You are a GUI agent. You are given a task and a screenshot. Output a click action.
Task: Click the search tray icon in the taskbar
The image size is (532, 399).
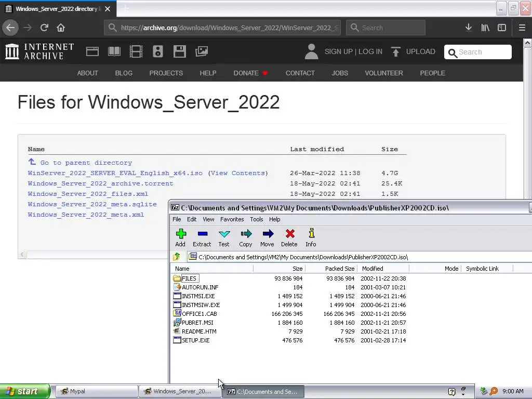[494, 391]
